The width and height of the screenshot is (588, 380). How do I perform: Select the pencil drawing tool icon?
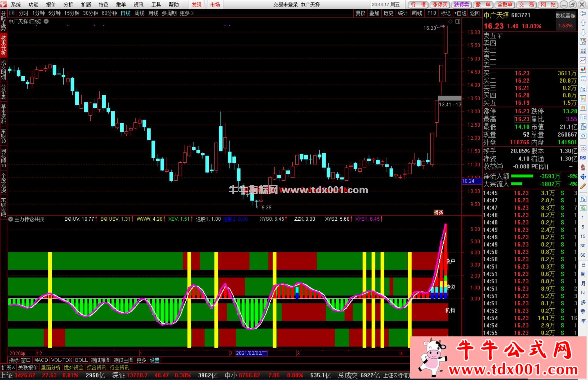click(583, 186)
